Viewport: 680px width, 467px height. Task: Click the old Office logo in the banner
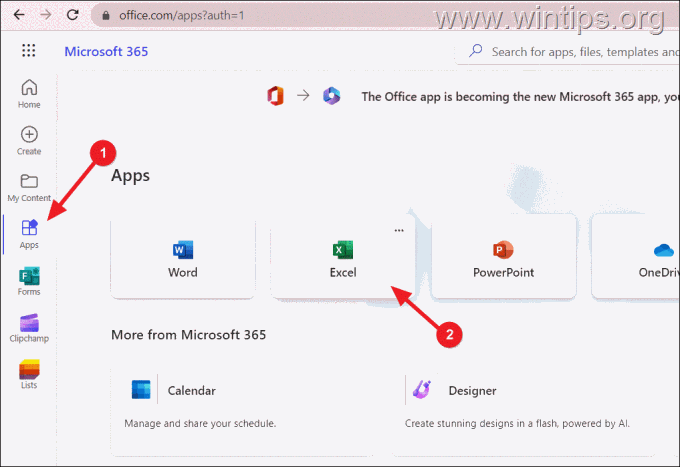275,96
